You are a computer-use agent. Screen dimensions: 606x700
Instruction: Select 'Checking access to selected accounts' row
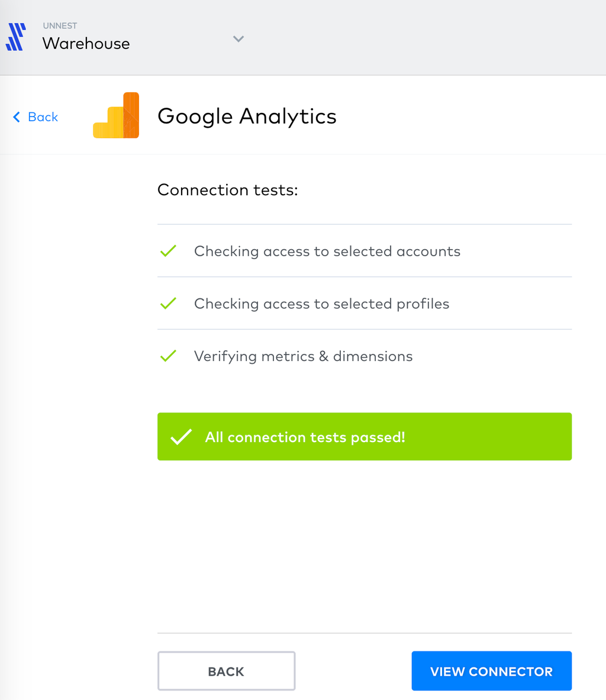tap(365, 251)
